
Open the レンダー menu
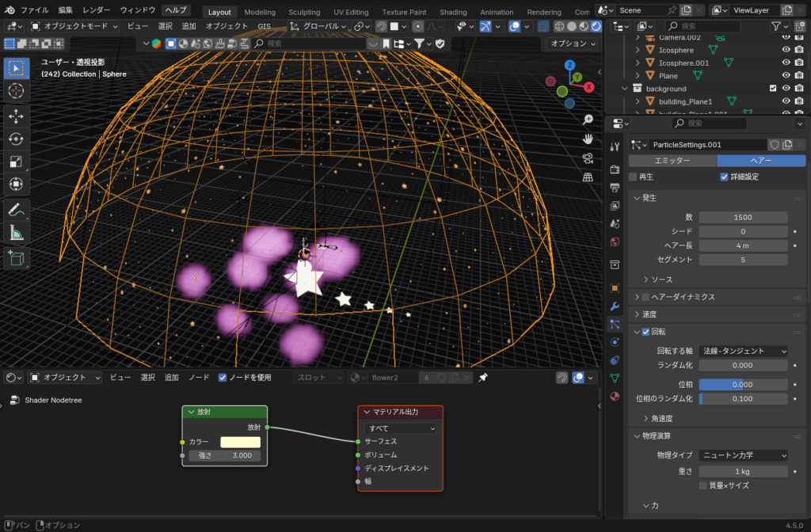(x=97, y=10)
